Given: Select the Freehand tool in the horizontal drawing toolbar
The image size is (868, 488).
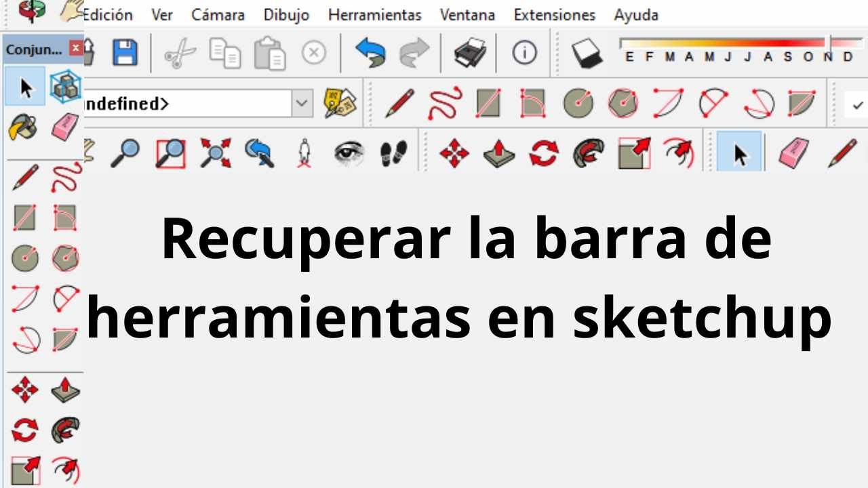Looking at the screenshot, I should click(445, 103).
